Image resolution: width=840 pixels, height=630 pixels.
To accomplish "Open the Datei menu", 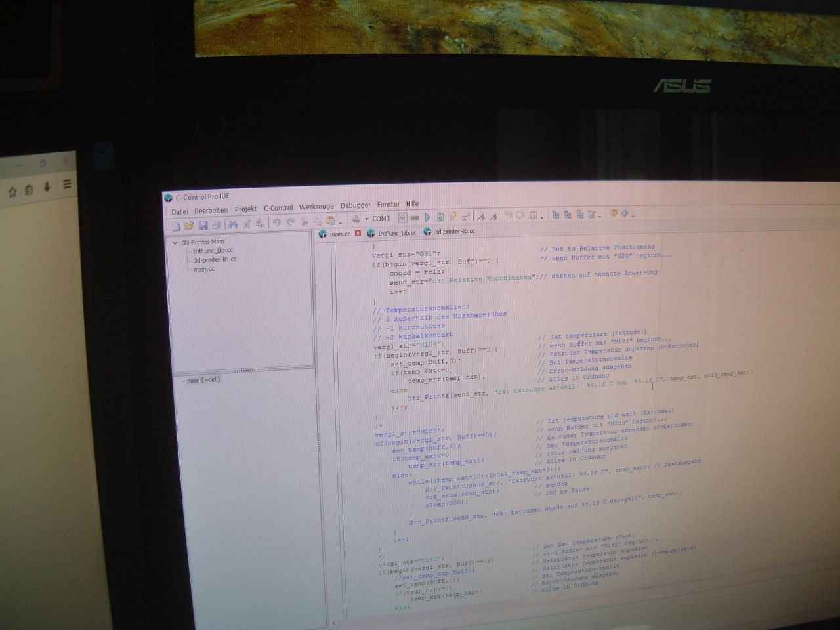I will coord(179,211).
